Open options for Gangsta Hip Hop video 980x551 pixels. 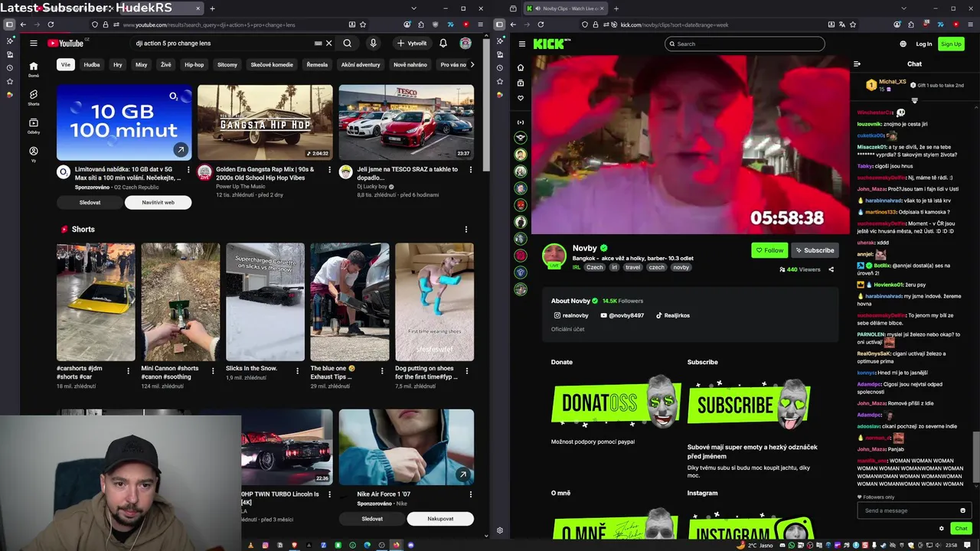pyautogui.click(x=329, y=169)
